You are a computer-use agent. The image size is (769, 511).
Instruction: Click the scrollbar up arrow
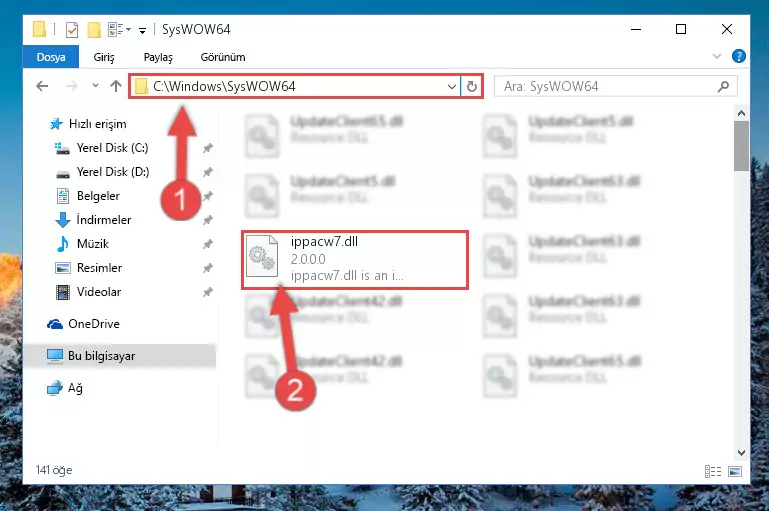click(x=741, y=113)
